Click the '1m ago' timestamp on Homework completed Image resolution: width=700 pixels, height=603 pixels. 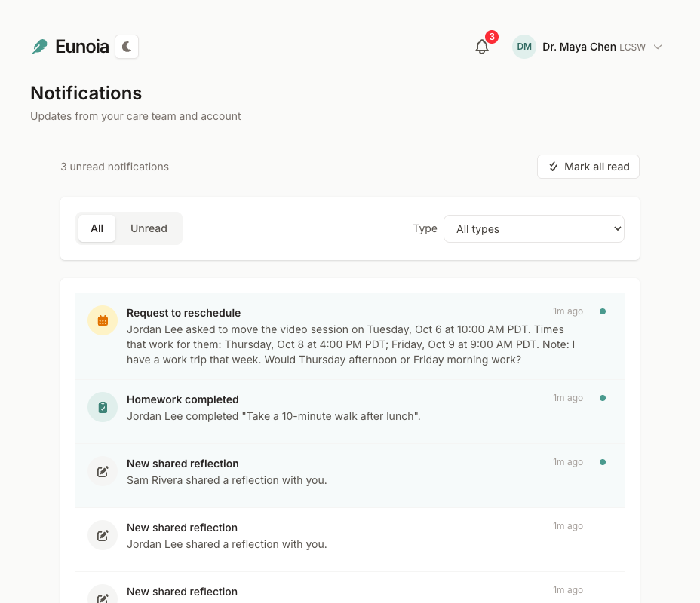coord(568,398)
